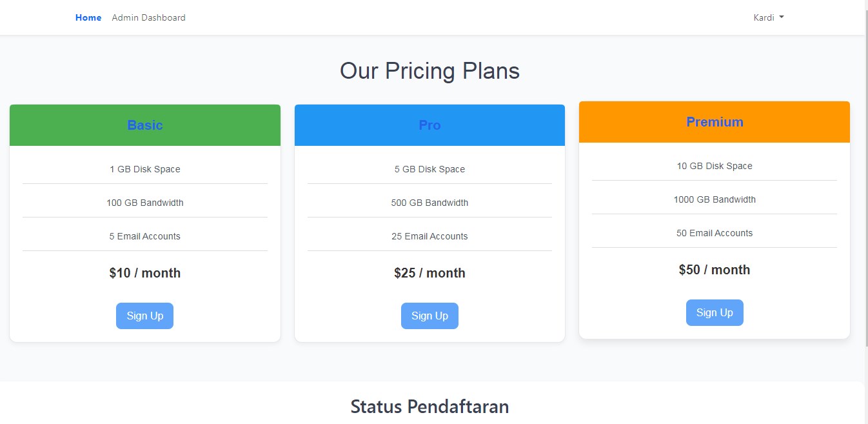Screen dimensions: 868x424
Task: Click the $10 / month price
Action: tap(145, 273)
